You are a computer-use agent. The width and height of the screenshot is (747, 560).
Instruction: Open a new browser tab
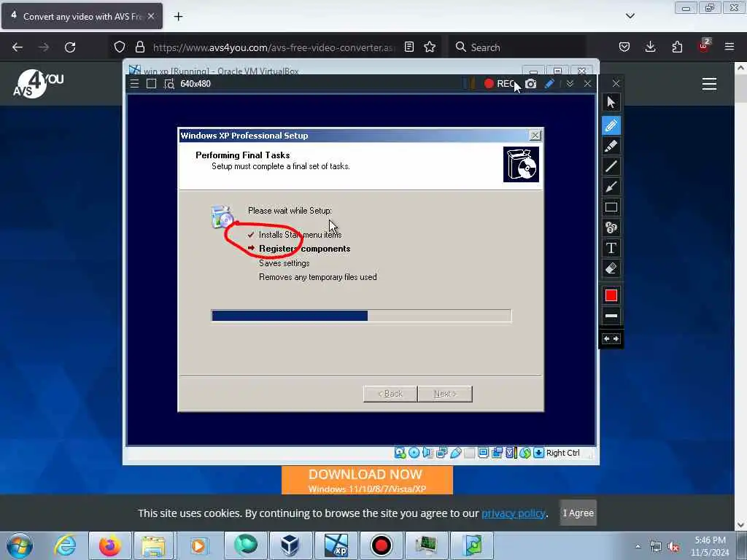coord(178,17)
